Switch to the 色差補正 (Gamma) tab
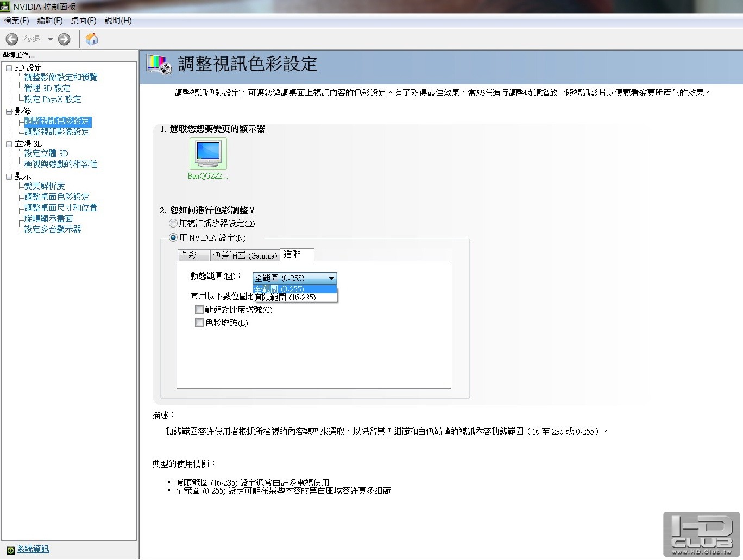 point(245,255)
